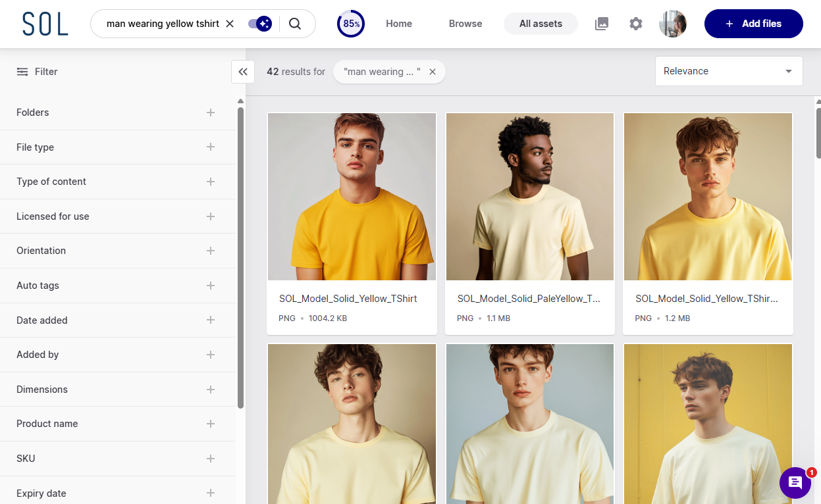Open the Browse tab
821x504 pixels.
pyautogui.click(x=465, y=24)
